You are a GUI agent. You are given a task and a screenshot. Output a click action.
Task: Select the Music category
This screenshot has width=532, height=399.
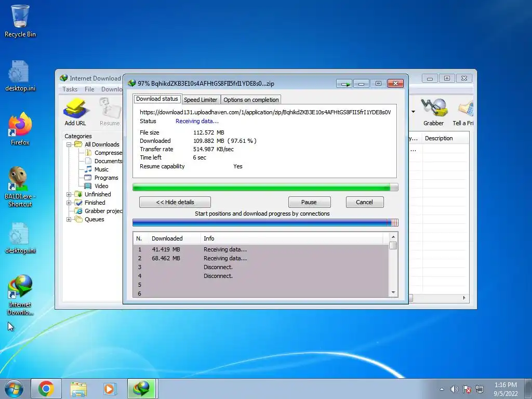coord(97,169)
